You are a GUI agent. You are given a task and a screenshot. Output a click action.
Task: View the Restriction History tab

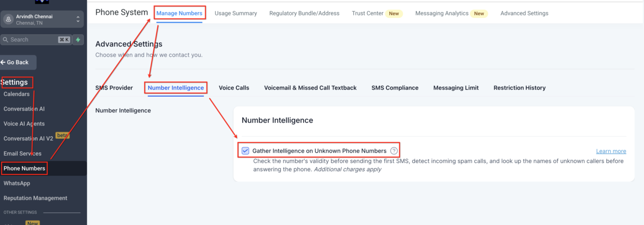[x=520, y=88]
